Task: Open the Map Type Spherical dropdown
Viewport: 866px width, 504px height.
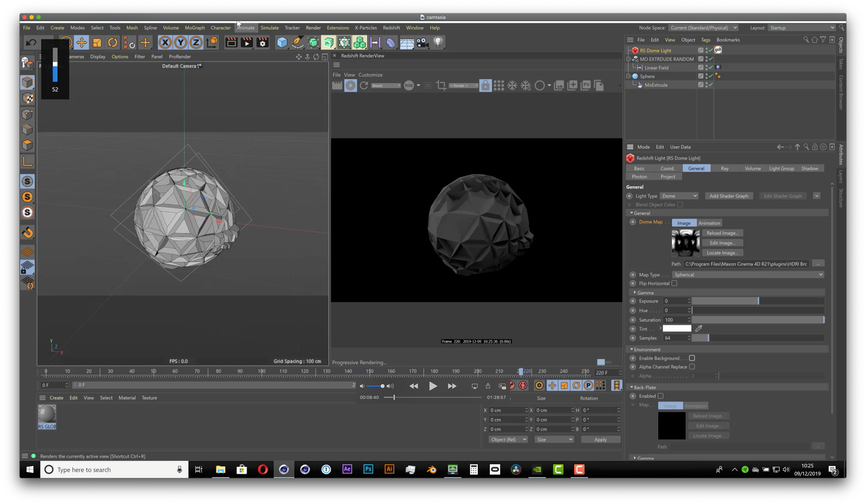Action: click(x=748, y=275)
